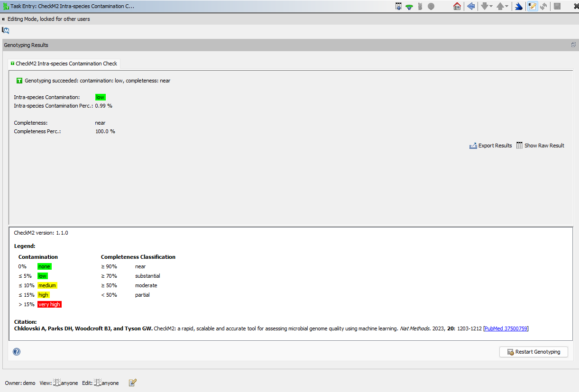Click the edit permissions notepad icon
Image resolution: width=579 pixels, height=392 pixels.
coord(133,383)
